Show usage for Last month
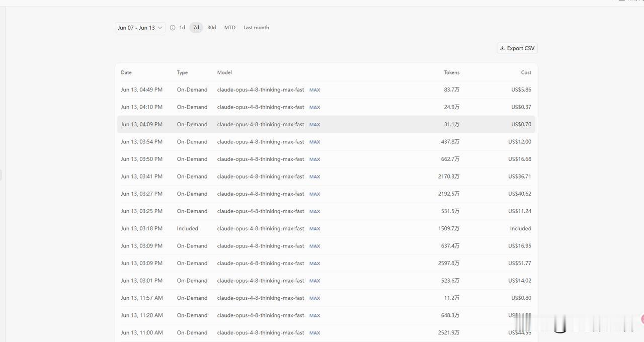 click(x=256, y=28)
